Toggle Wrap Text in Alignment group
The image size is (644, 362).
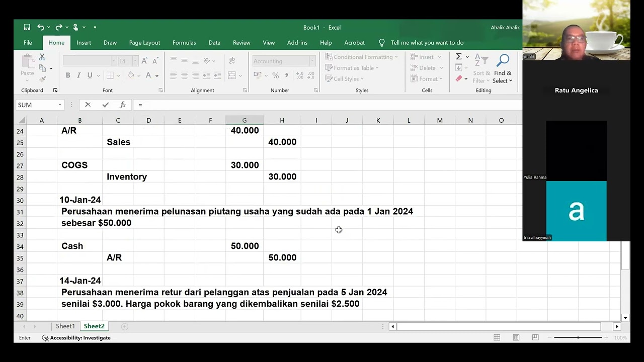point(232,61)
